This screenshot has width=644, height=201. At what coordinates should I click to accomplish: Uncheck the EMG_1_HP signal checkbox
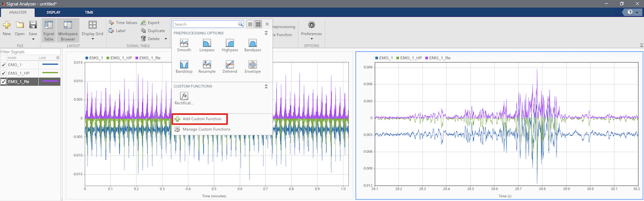point(4,73)
